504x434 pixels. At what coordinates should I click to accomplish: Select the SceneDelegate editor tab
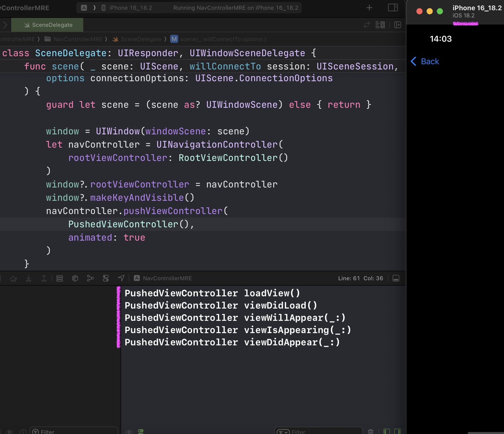[47, 25]
